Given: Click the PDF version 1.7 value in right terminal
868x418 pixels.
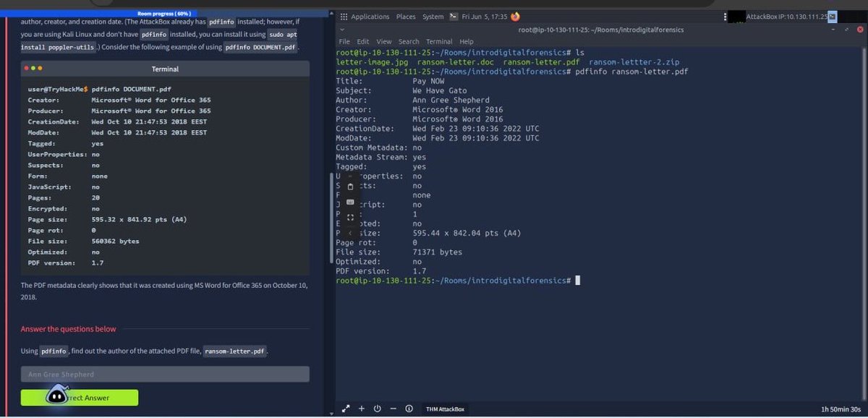Looking at the screenshot, I should click(x=420, y=271).
